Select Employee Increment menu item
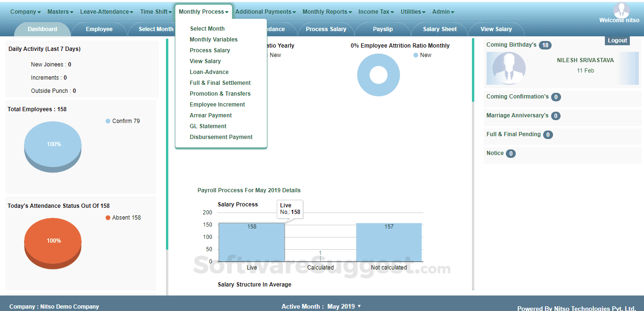 click(217, 105)
